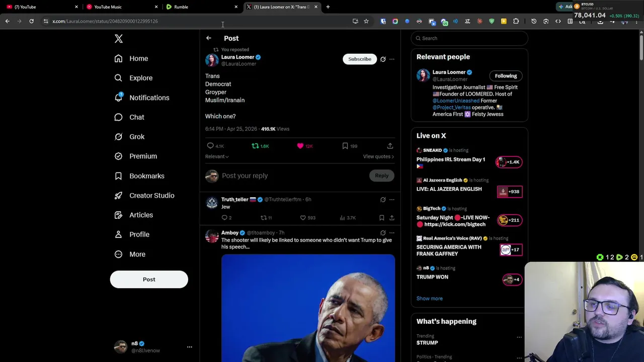This screenshot has width=644, height=362.
Task: Open more options on Laura Loomer's post
Action: coord(392,59)
